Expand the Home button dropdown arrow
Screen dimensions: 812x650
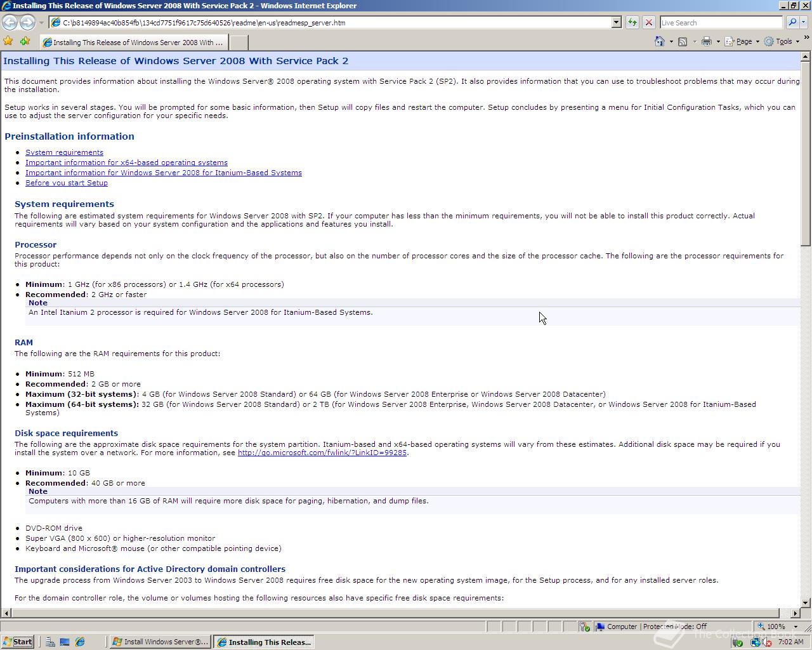pos(671,42)
